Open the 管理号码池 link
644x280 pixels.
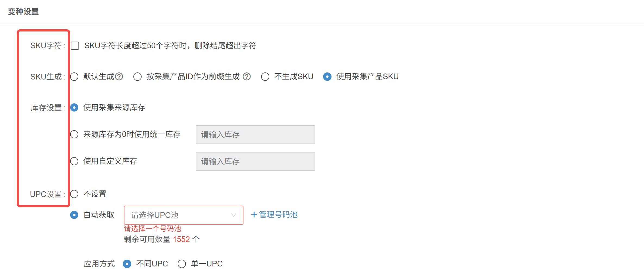pyautogui.click(x=278, y=215)
